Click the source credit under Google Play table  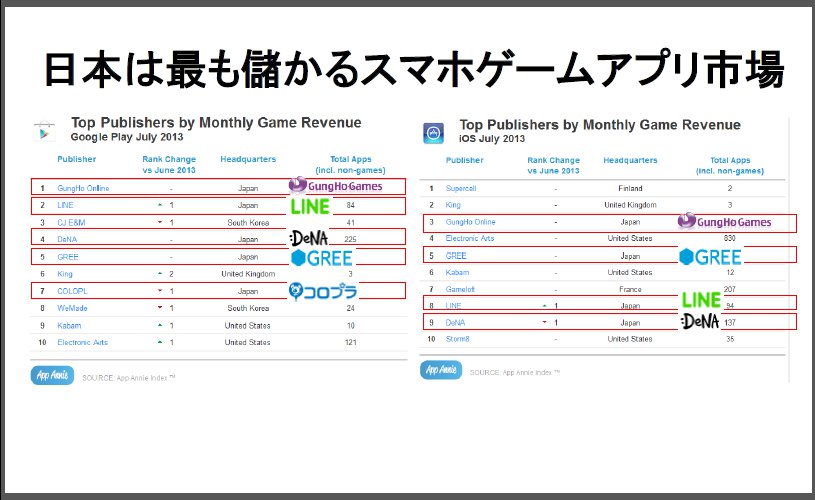(128, 378)
